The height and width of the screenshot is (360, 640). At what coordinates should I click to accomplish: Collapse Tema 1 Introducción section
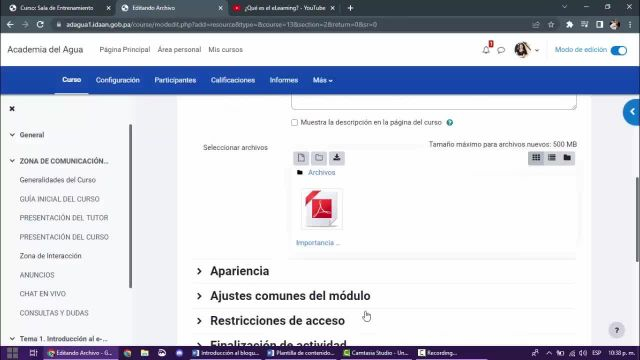(12, 338)
